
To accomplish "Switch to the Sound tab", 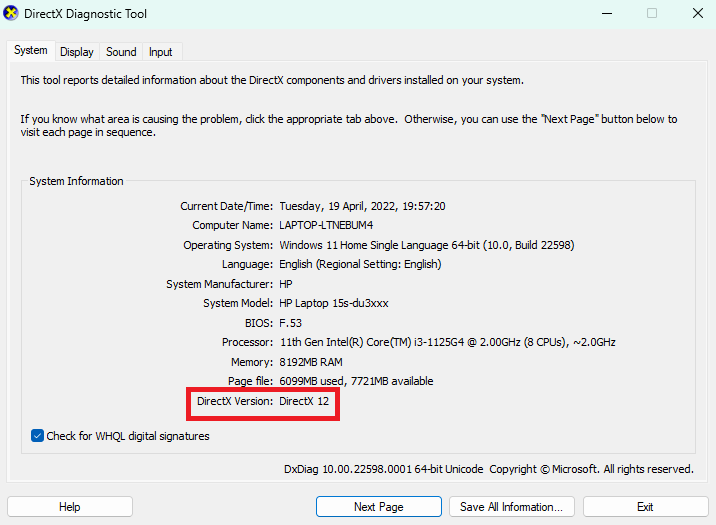I will tap(121, 52).
